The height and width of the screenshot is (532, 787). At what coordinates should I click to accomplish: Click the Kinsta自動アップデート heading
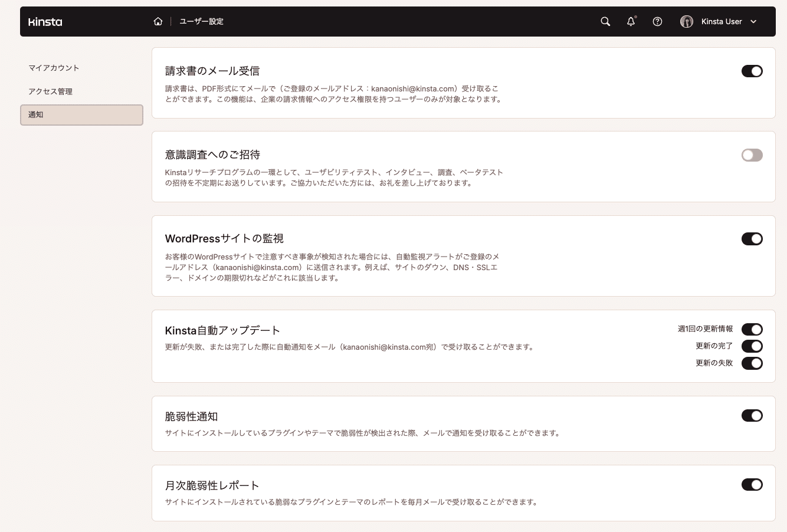[222, 330]
